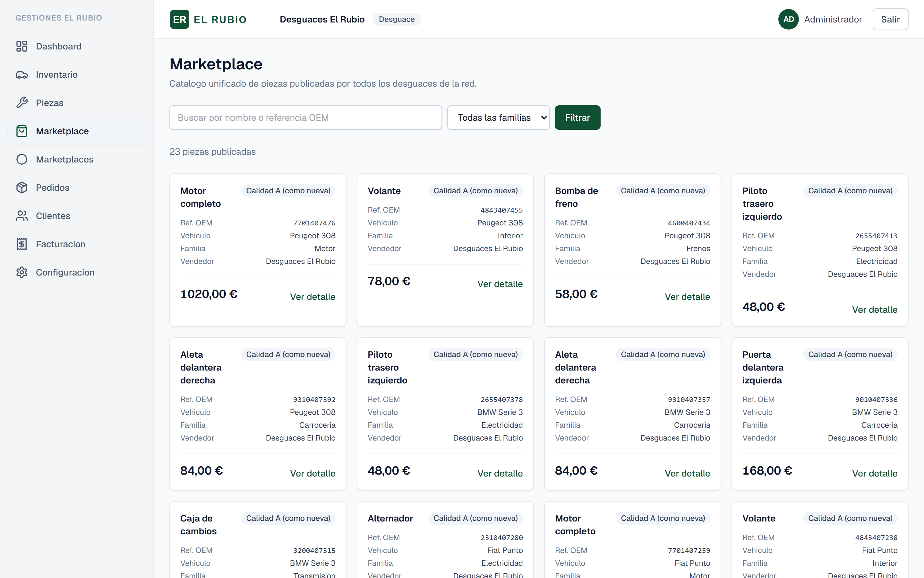Click OEM reference 4843407238

click(x=876, y=538)
